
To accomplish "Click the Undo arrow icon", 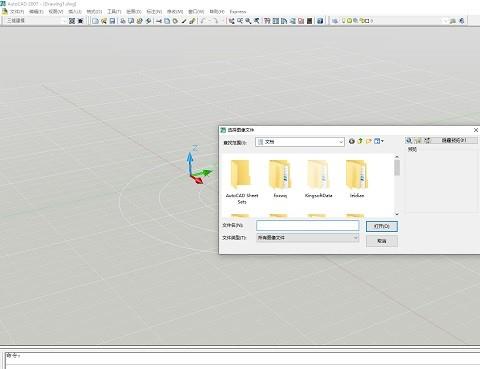I will [203, 21].
